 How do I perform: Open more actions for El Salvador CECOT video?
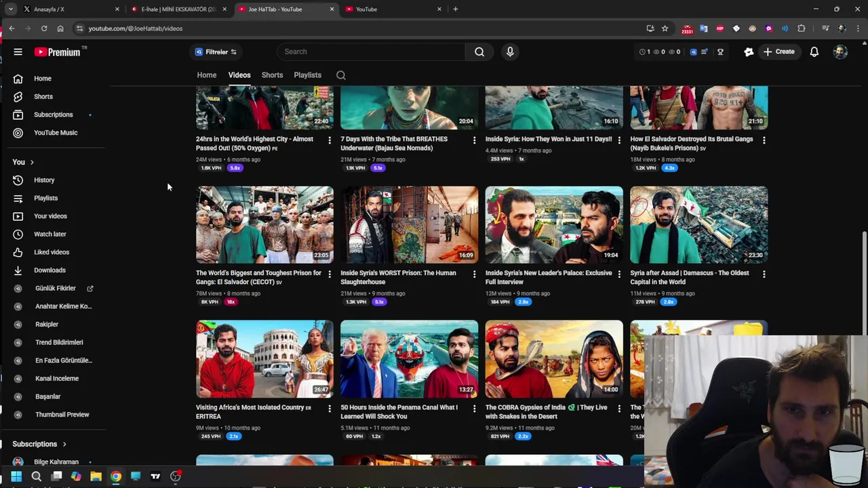pyautogui.click(x=330, y=274)
